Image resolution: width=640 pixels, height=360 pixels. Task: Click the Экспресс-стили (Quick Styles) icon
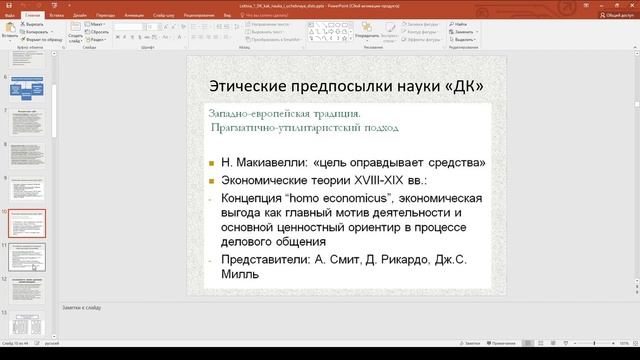click(x=390, y=27)
